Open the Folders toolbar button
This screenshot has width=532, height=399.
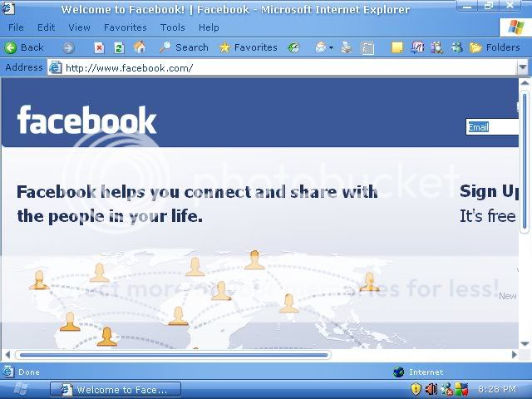click(495, 47)
